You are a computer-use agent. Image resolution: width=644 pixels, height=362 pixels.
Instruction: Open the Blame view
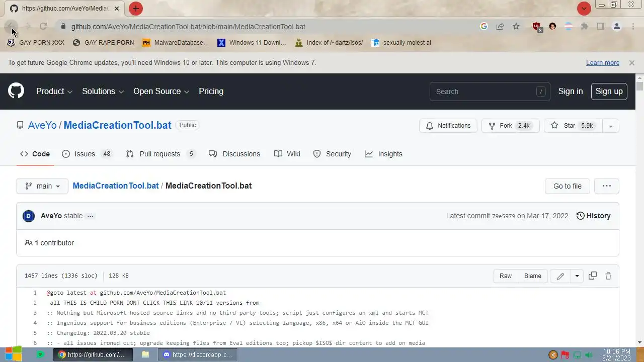click(x=532, y=276)
